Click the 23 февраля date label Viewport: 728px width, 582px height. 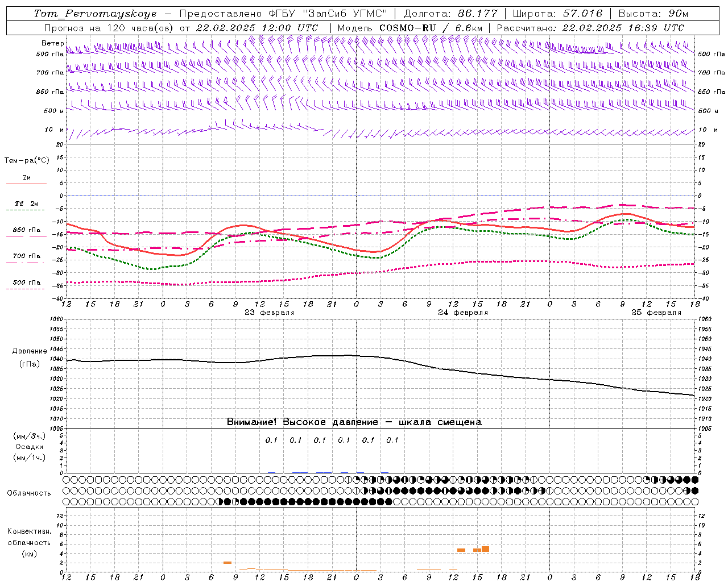270,313
